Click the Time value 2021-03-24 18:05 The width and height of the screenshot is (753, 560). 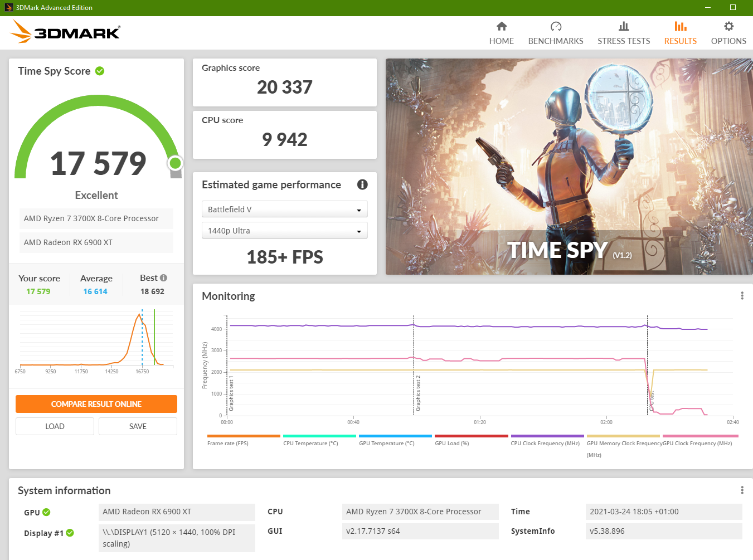coord(664,512)
